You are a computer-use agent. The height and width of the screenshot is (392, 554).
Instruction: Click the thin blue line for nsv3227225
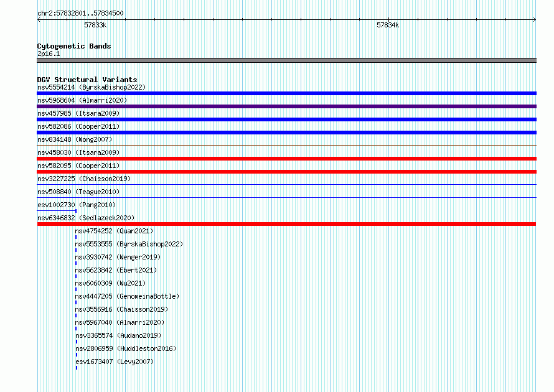[286, 184]
